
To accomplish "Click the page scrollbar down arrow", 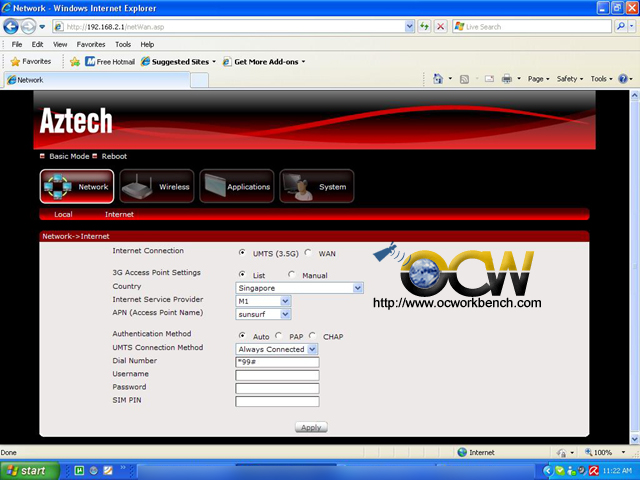I will (x=634, y=439).
